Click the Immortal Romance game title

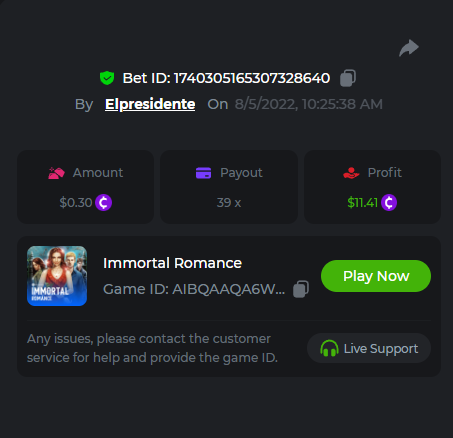(172, 263)
